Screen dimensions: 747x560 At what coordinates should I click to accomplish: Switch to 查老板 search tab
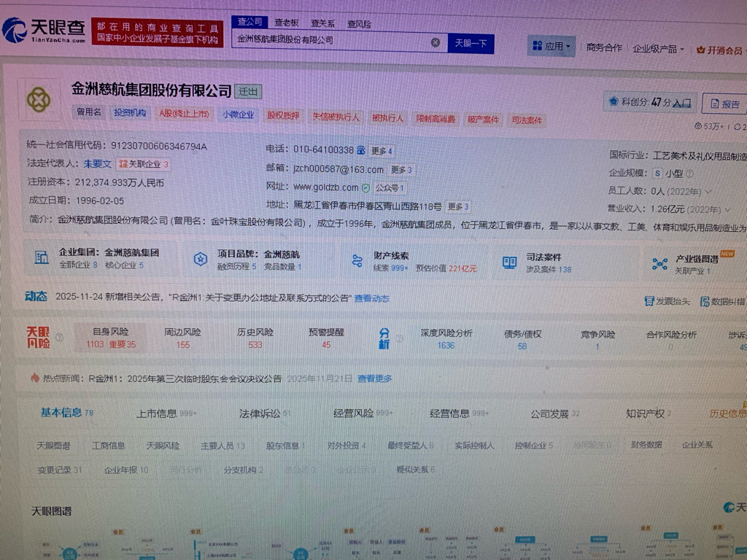coord(286,23)
